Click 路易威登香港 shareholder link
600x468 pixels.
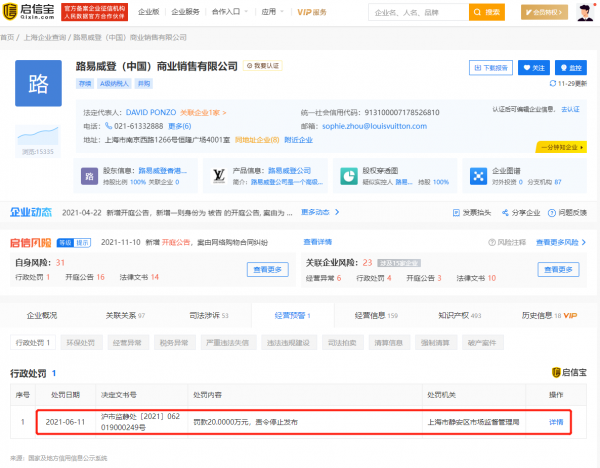pyautogui.click(x=163, y=171)
